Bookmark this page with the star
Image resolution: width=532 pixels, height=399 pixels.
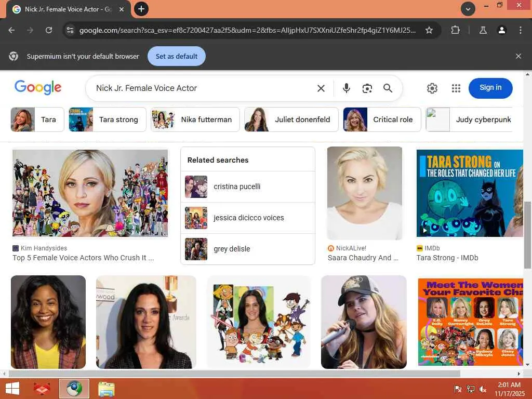click(429, 30)
